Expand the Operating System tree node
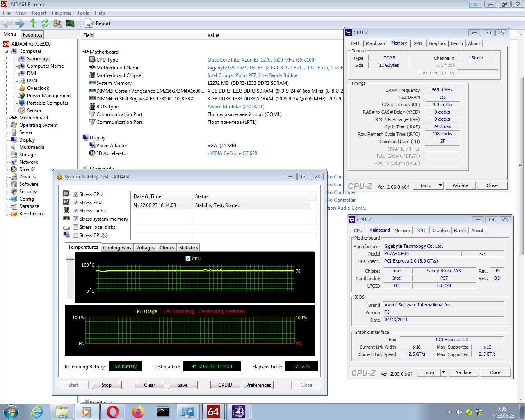 click(x=7, y=126)
